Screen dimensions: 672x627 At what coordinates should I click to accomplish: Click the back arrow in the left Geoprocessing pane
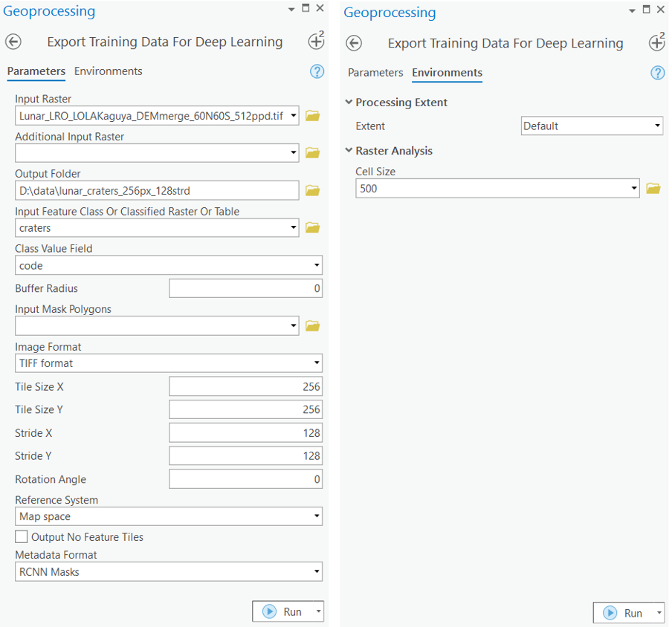click(x=13, y=42)
